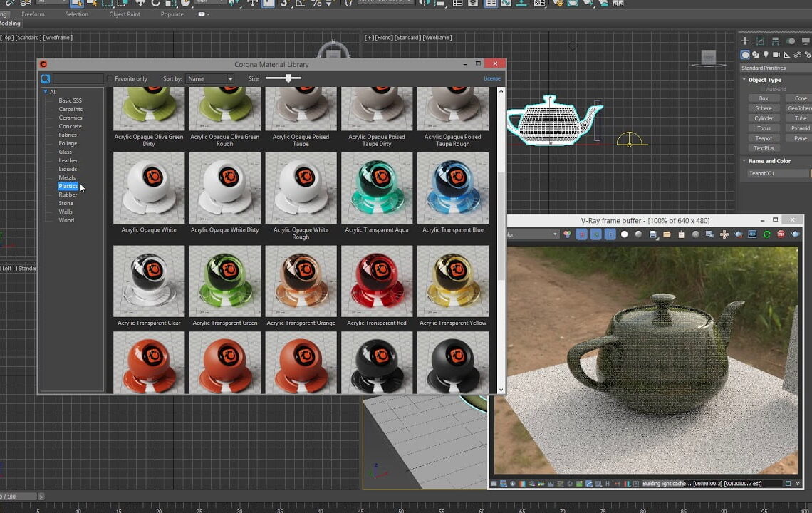This screenshot has height=513, width=812.
Task: Open the License link in Corona Material Library
Action: pyautogui.click(x=492, y=78)
